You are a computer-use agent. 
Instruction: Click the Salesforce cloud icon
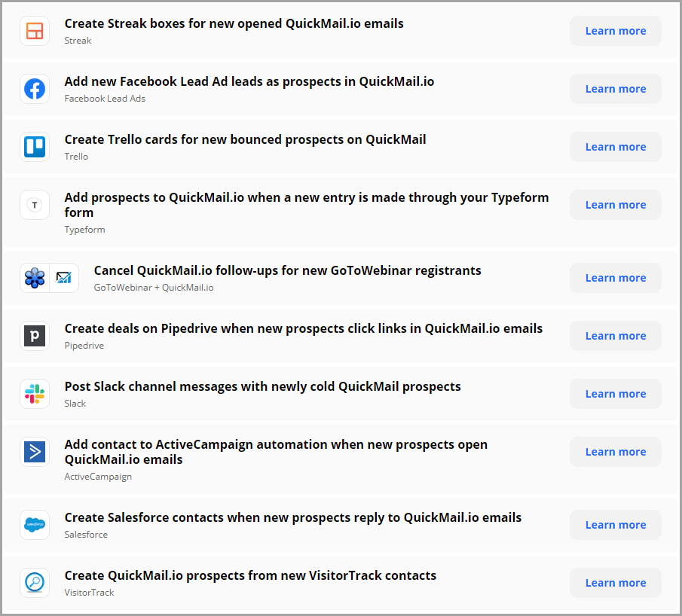35,525
